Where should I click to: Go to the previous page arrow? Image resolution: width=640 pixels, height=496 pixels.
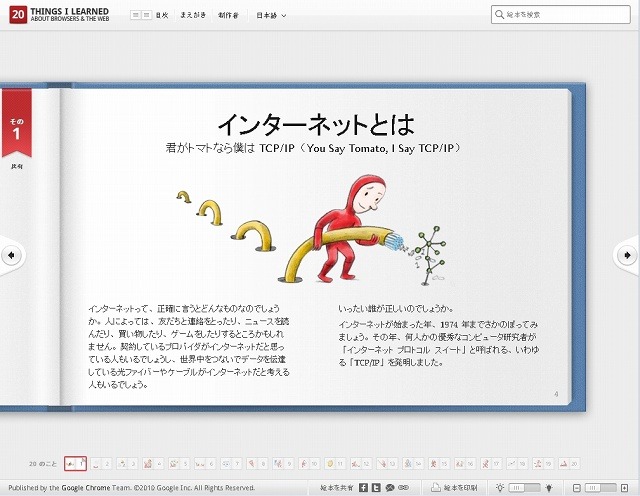[x=11, y=255]
